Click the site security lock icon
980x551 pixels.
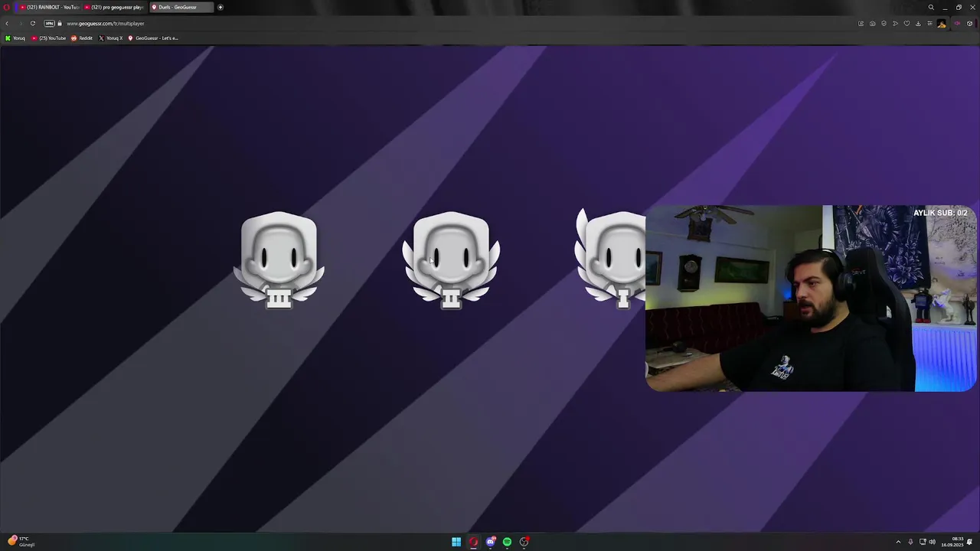coord(59,23)
